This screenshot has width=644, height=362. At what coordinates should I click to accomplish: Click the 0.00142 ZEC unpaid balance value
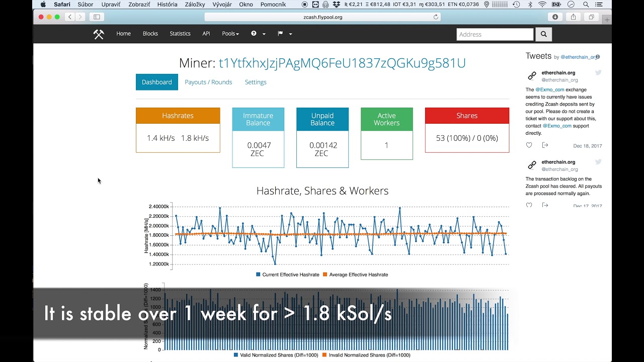[x=323, y=149]
